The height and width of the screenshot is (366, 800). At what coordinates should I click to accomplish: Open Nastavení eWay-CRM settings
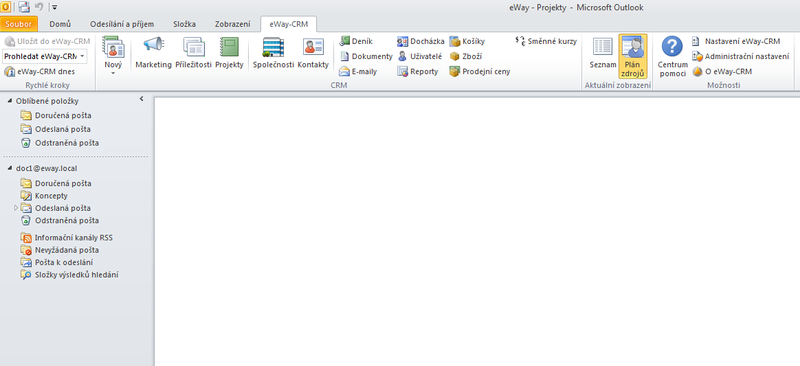click(x=736, y=41)
